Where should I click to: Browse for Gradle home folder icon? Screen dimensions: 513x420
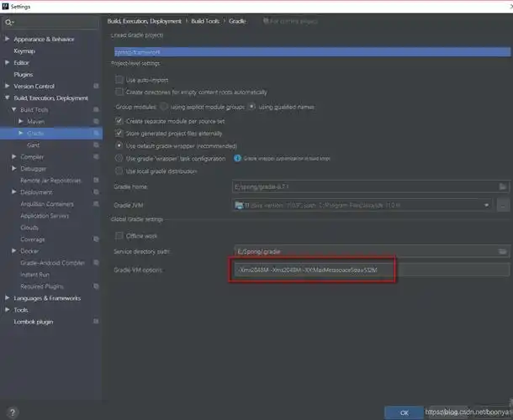click(502, 186)
